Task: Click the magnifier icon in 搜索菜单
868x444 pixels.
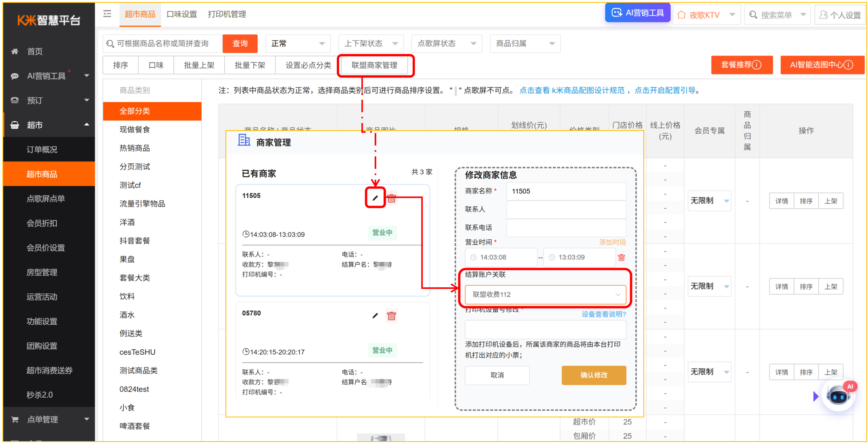Action: point(753,15)
